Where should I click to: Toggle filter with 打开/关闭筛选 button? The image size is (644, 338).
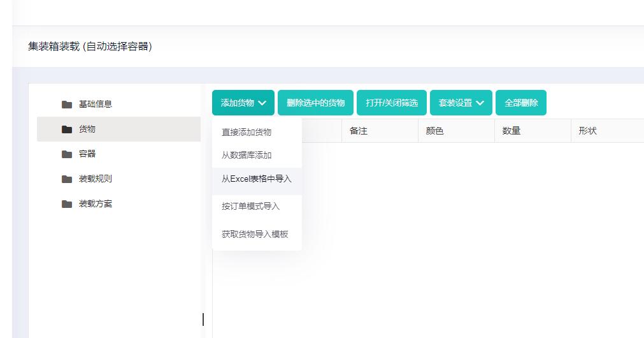392,103
